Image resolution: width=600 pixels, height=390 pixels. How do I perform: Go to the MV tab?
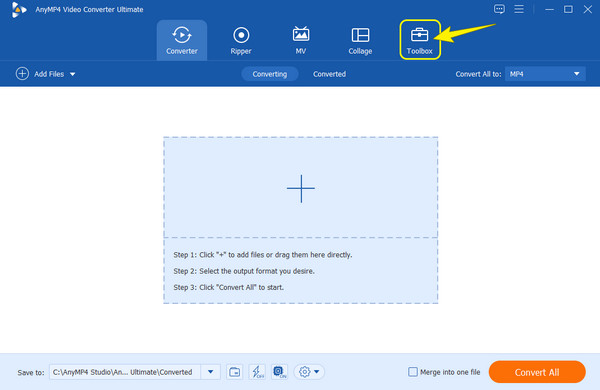[x=301, y=40]
